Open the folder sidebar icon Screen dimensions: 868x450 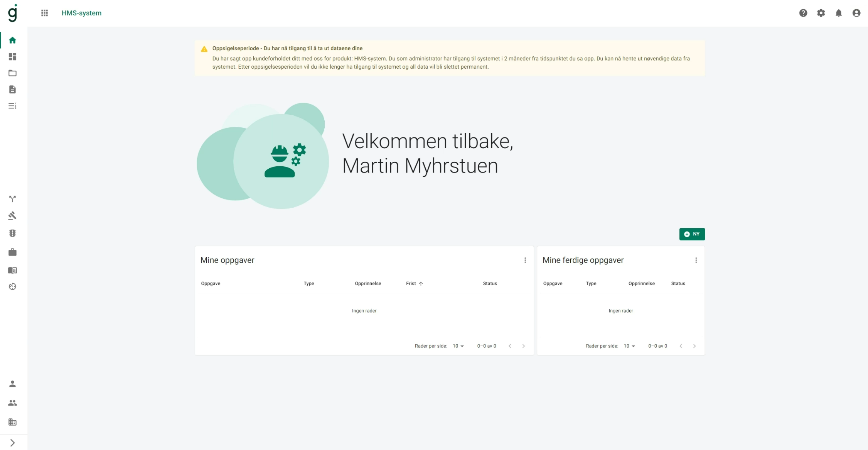[x=12, y=73]
